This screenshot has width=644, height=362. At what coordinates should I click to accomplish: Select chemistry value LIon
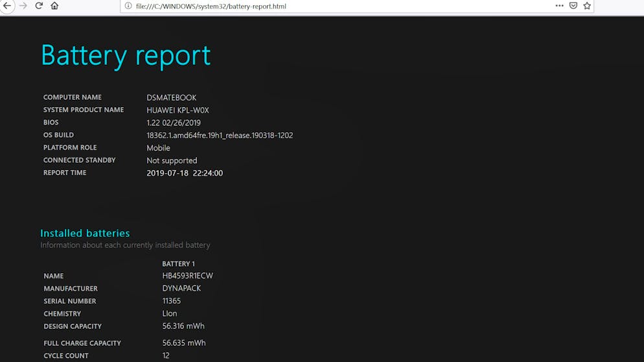[170, 313]
